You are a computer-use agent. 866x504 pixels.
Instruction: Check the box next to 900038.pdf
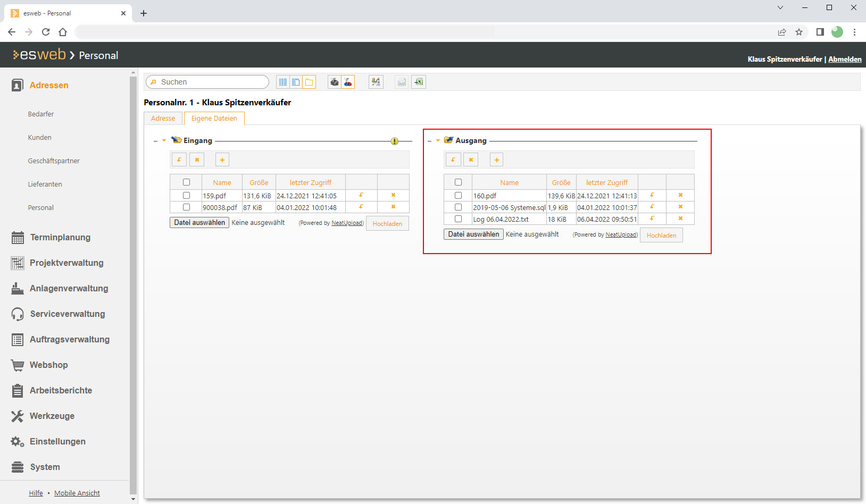[x=186, y=207]
